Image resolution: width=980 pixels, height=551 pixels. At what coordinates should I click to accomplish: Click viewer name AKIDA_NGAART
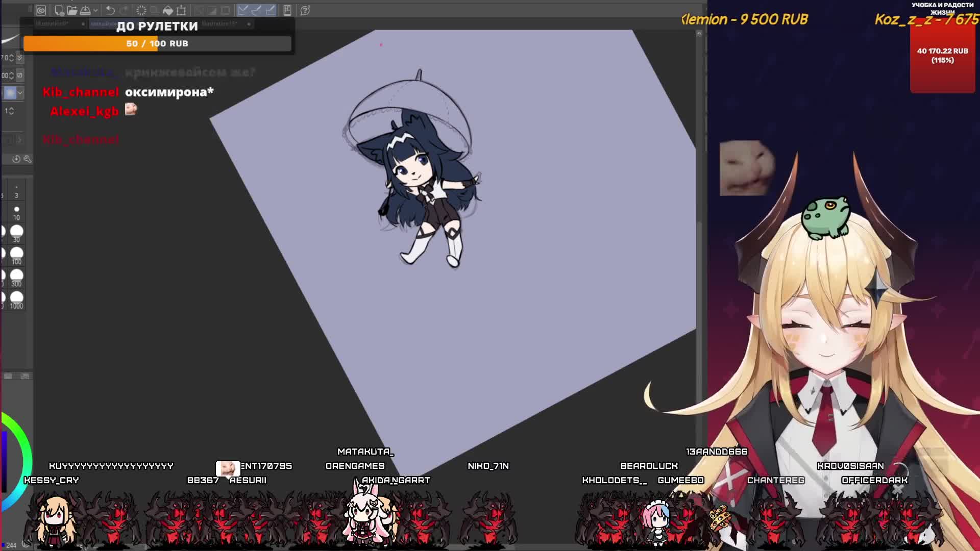tap(396, 480)
